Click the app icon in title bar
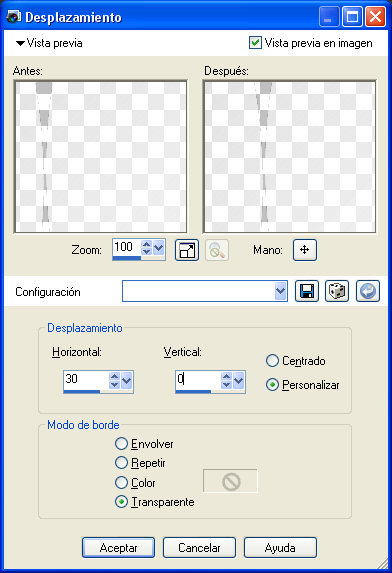 14,17
